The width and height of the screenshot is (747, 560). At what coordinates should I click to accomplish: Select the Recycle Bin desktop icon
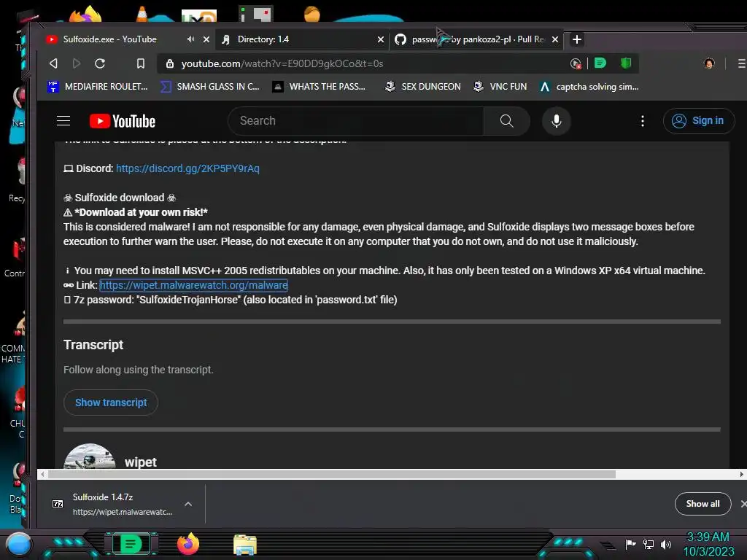(18, 180)
